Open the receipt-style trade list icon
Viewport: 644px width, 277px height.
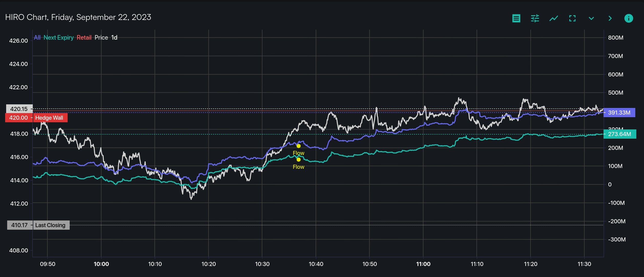[516, 18]
